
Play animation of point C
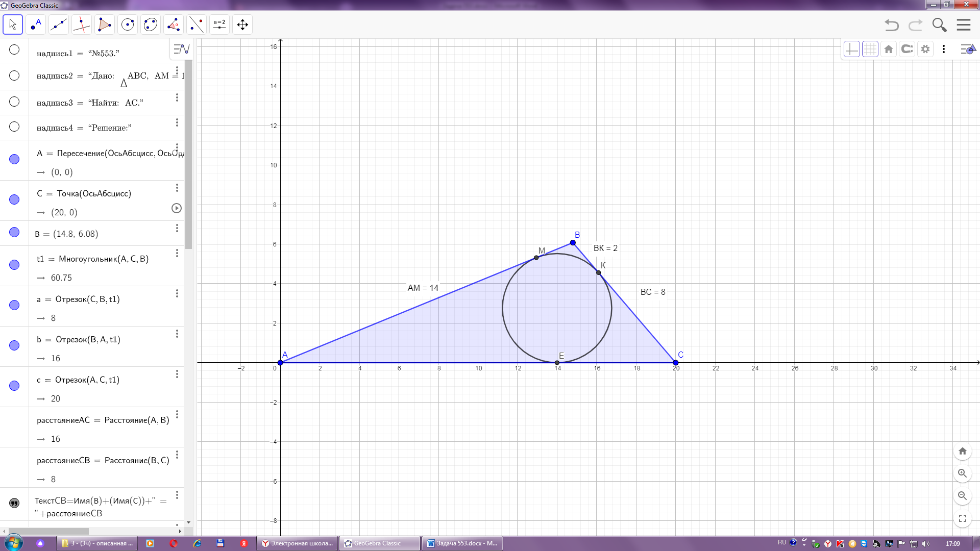(177, 208)
